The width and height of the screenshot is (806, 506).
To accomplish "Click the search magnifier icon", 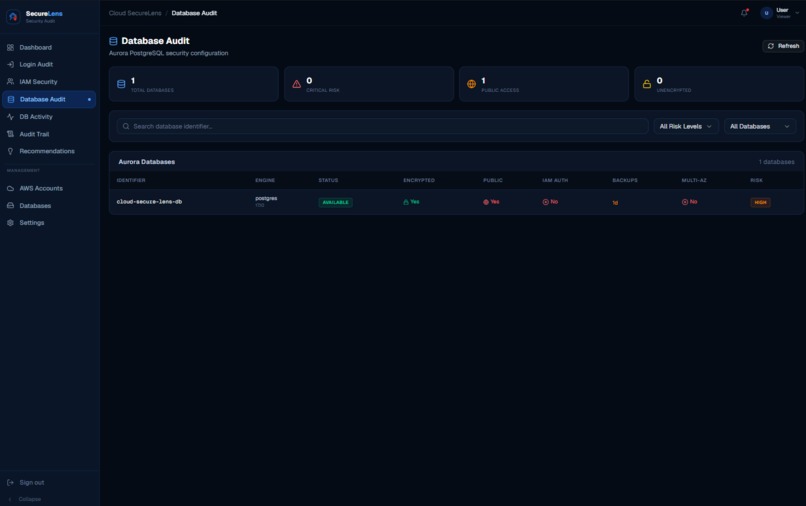I will point(126,126).
